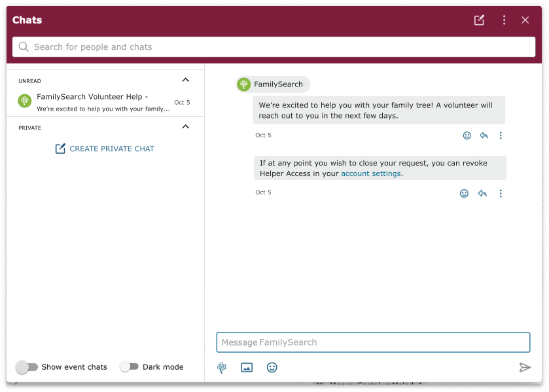Collapse the Private chats section

point(185,127)
